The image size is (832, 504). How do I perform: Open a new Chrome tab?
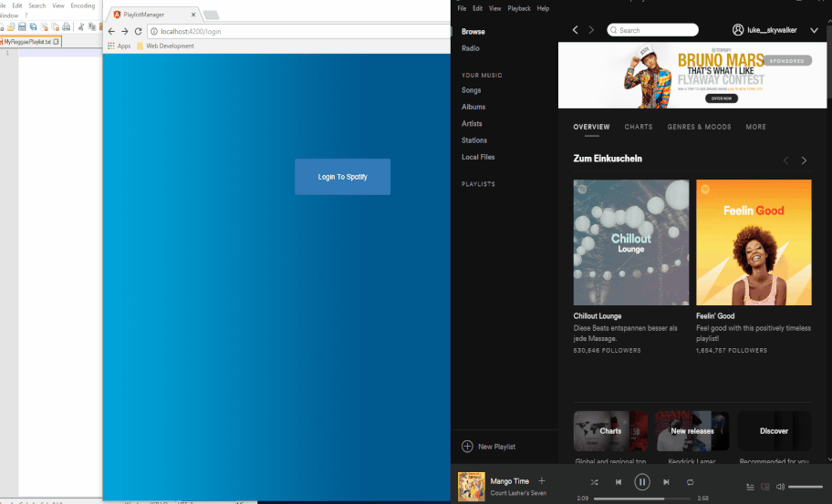211,15
